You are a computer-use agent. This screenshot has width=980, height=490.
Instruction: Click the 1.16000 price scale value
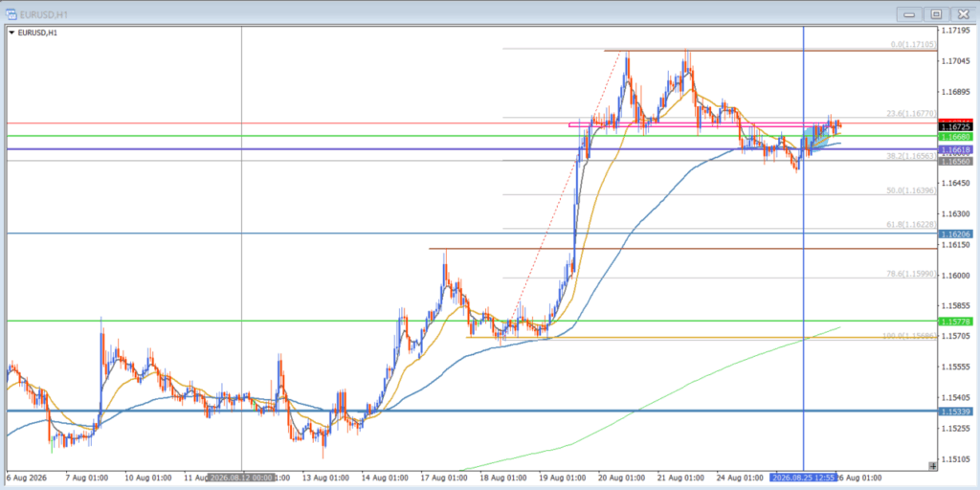pyautogui.click(x=955, y=275)
